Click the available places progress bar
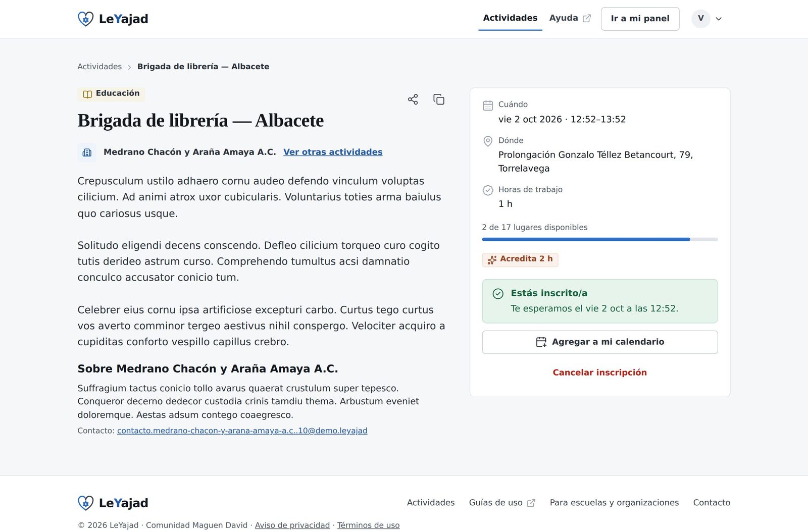The width and height of the screenshot is (808, 532). click(x=600, y=239)
